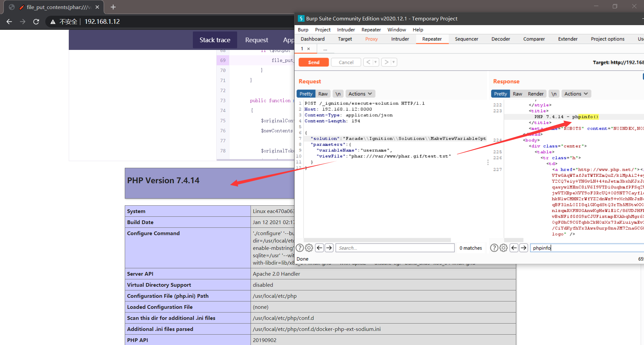
Task: Open the Burp menu
Action: point(303,30)
